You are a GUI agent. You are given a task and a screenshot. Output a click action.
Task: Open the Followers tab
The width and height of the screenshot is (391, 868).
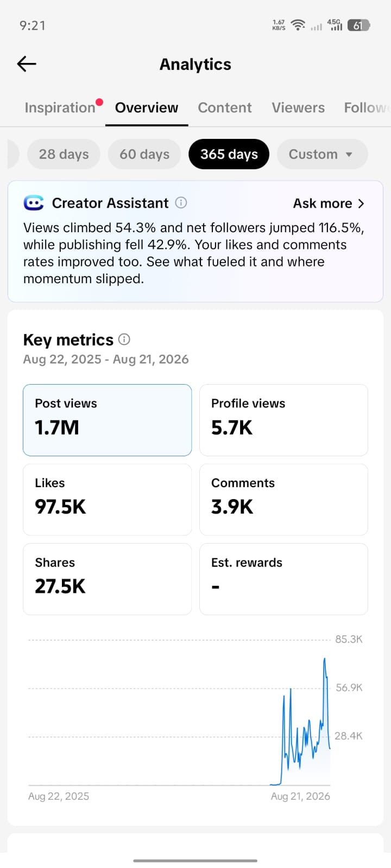(367, 107)
